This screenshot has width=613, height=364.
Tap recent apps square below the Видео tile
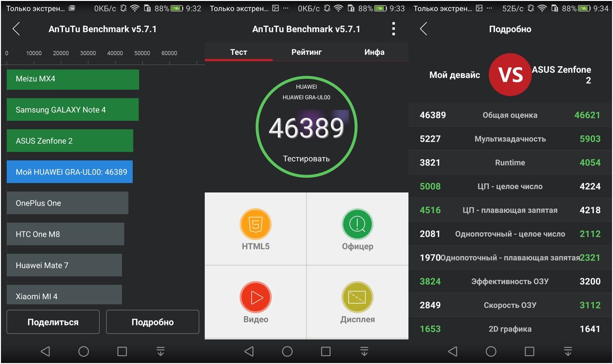pyautogui.click(x=326, y=352)
